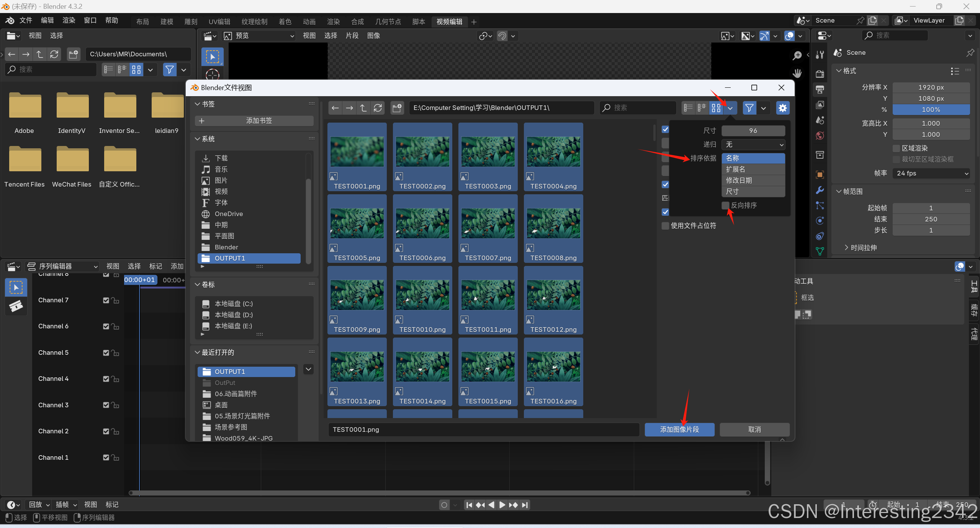Toggle the blue gear options panel icon
The image size is (980, 528).
[782, 108]
